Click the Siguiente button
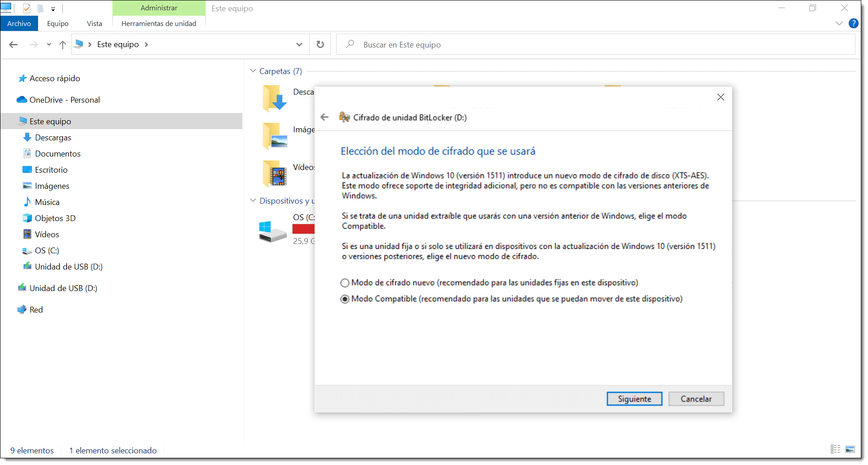Screen dimensions: 868x465 coord(634,399)
